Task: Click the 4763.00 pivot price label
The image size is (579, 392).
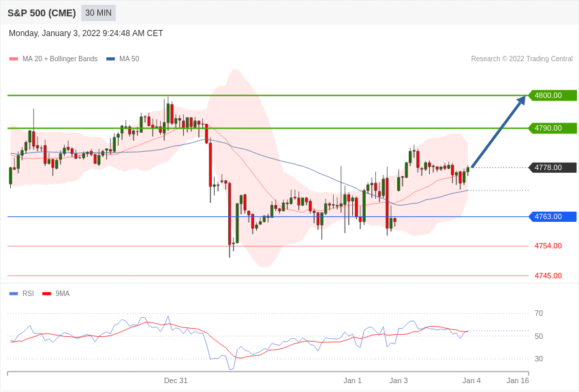Action: (553, 217)
